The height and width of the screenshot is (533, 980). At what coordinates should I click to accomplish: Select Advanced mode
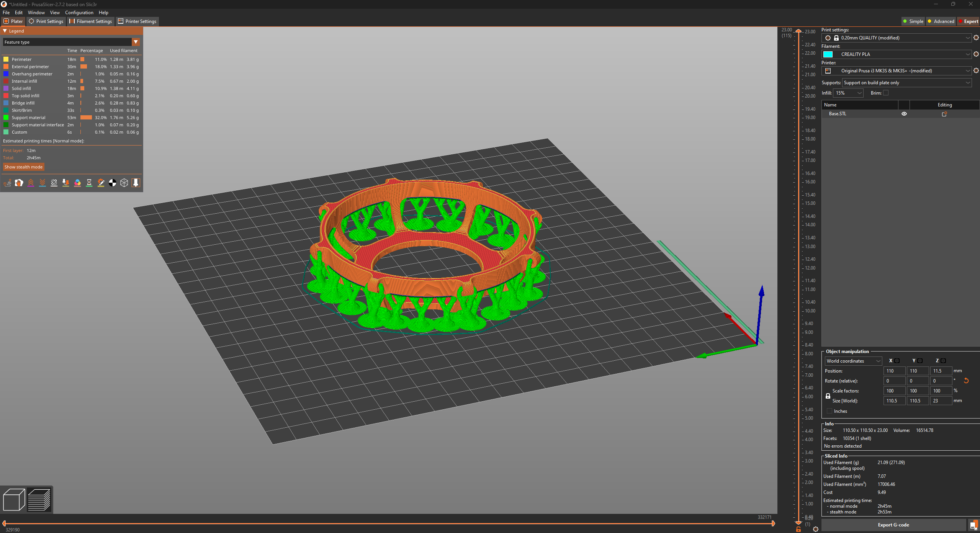(941, 21)
